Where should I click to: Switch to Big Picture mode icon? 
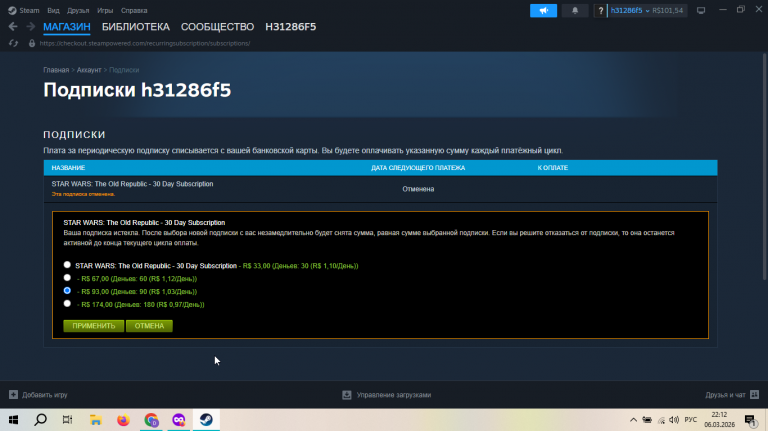pos(701,10)
